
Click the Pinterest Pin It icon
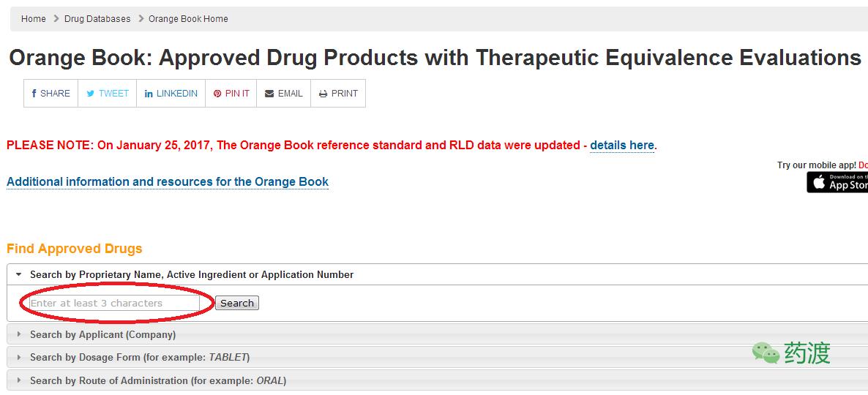(217, 94)
